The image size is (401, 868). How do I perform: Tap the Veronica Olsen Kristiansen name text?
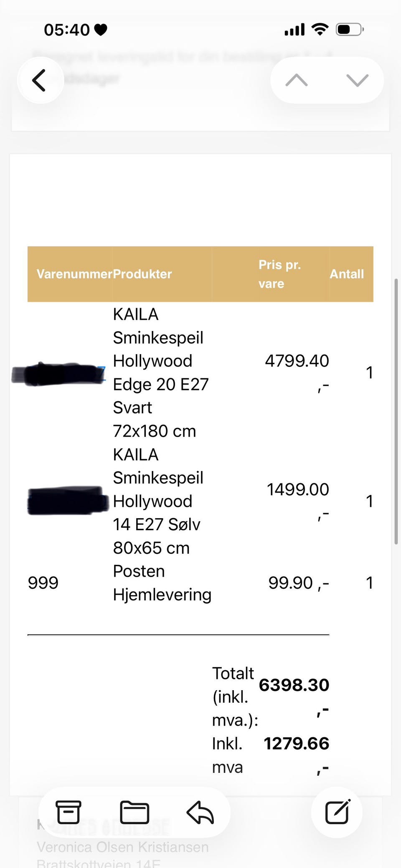click(122, 847)
